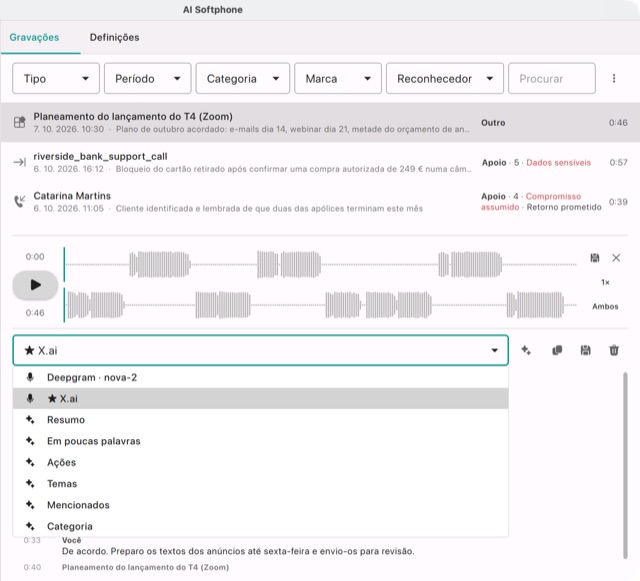Screen dimensions: 640x581
Task: Select the Planeamento do lançamento do T4 recording
Action: pyautogui.click(x=320, y=122)
